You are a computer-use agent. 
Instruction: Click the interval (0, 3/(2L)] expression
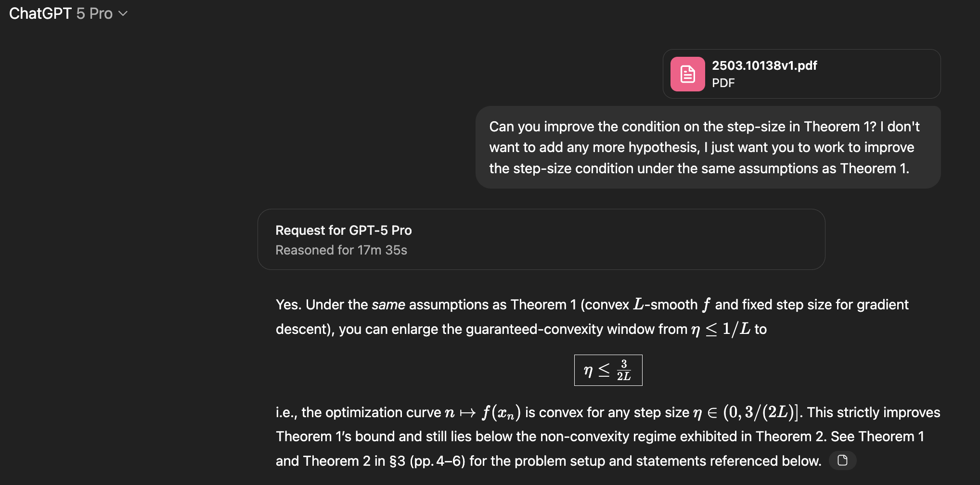click(761, 412)
